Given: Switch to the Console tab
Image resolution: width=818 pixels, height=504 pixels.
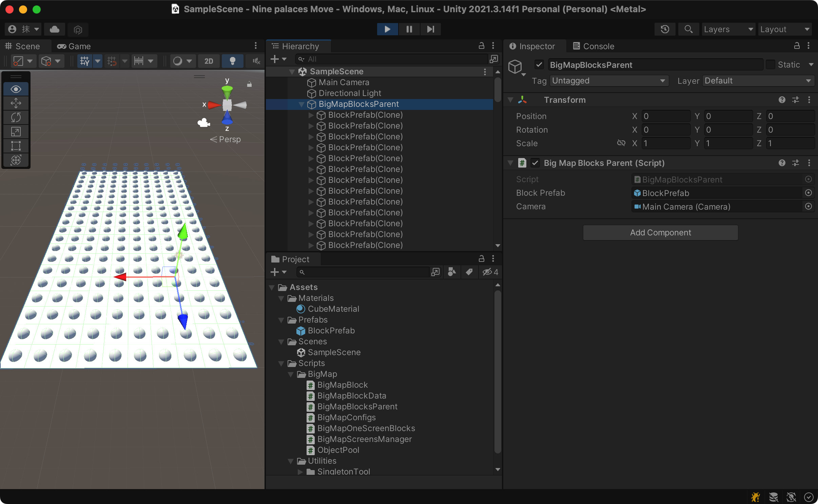Looking at the screenshot, I should (593, 46).
